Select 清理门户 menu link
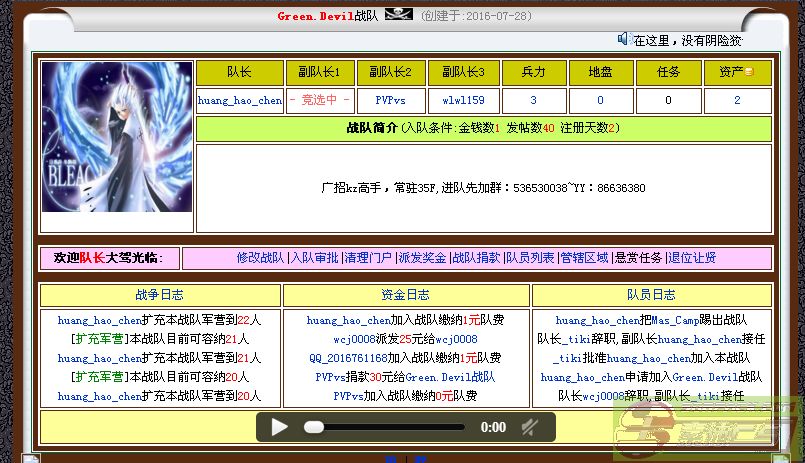The height and width of the screenshot is (463, 805). click(x=368, y=258)
